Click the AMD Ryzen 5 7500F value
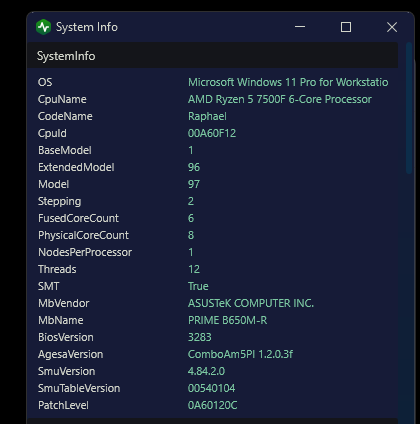 pos(280,99)
